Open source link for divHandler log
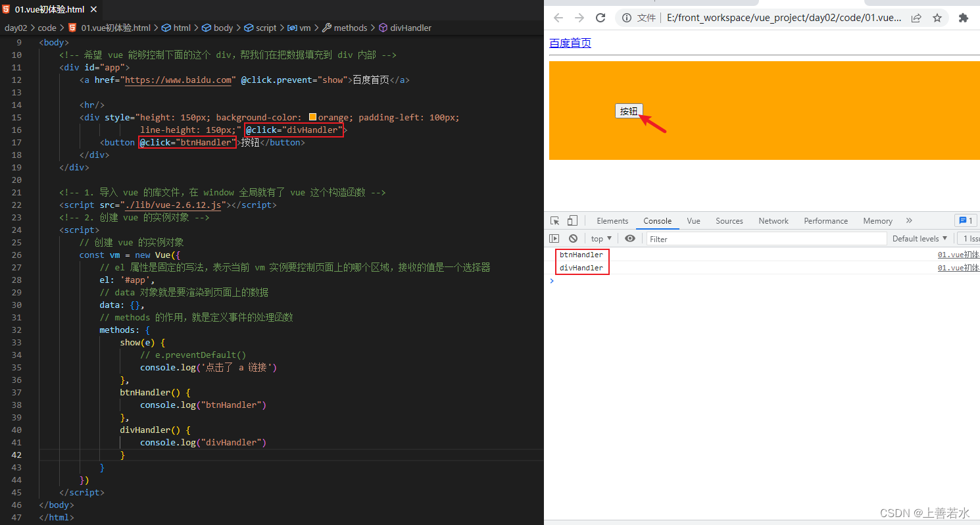The width and height of the screenshot is (980, 525). coord(958,268)
